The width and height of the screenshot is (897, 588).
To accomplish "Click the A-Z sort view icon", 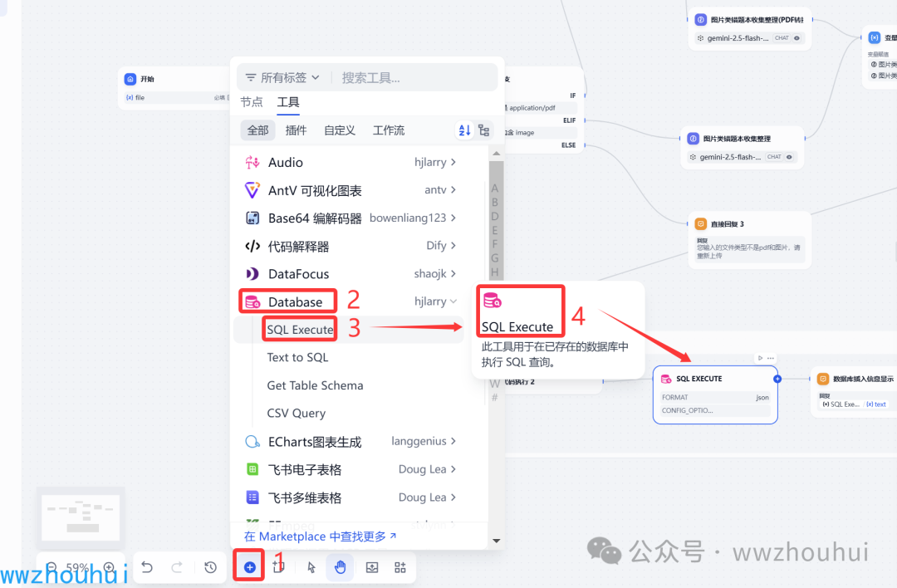I will (x=464, y=130).
